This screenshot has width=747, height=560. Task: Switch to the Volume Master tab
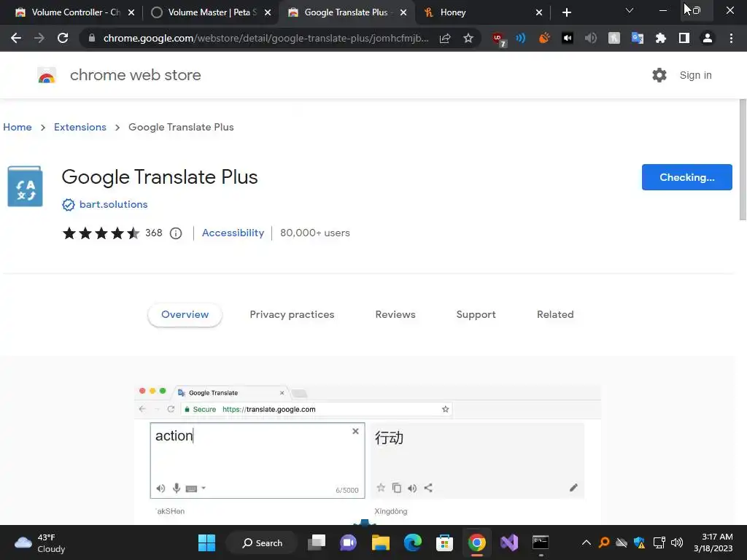pyautogui.click(x=211, y=12)
